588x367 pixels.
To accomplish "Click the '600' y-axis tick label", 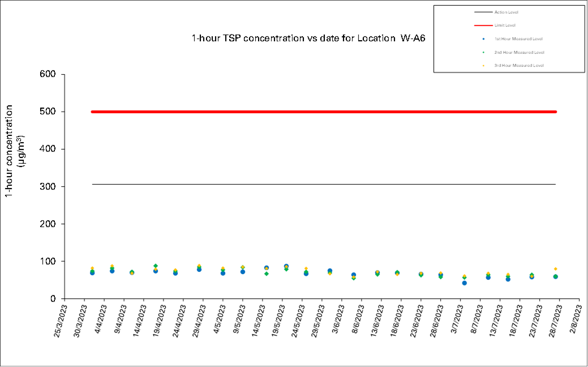I will point(48,74).
